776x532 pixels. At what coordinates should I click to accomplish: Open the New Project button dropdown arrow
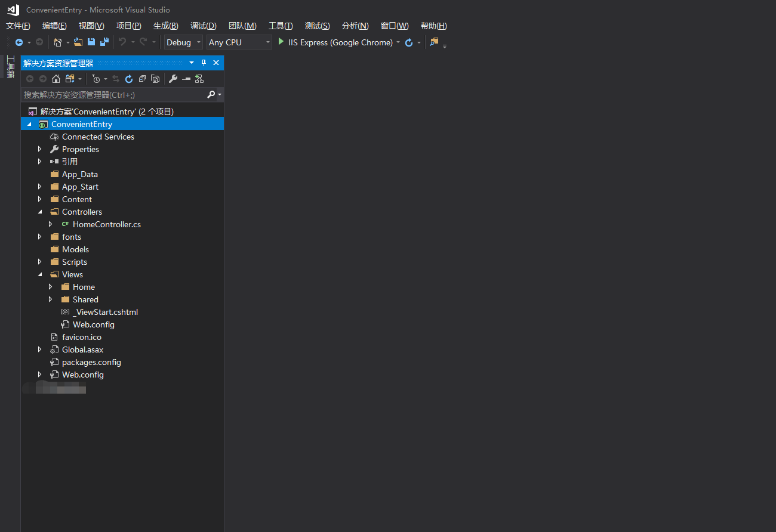pyautogui.click(x=67, y=42)
